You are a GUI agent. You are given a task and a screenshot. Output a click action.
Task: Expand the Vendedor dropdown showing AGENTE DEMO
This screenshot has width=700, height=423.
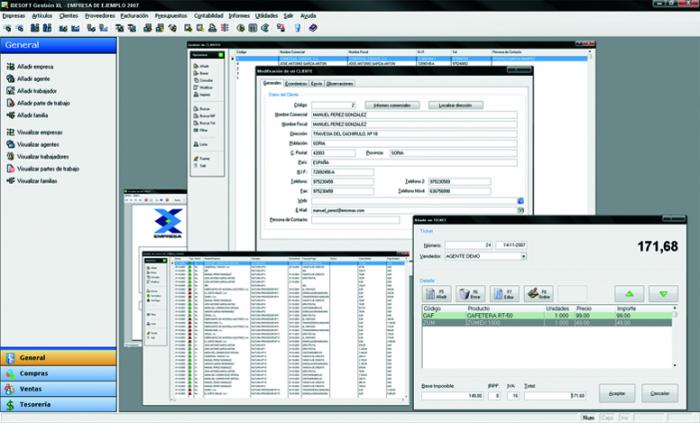pos(525,256)
